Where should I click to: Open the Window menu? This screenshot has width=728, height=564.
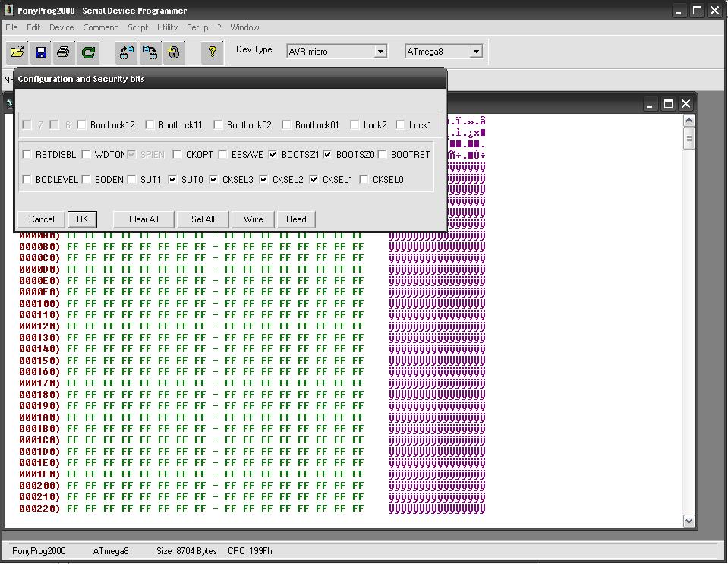point(244,27)
